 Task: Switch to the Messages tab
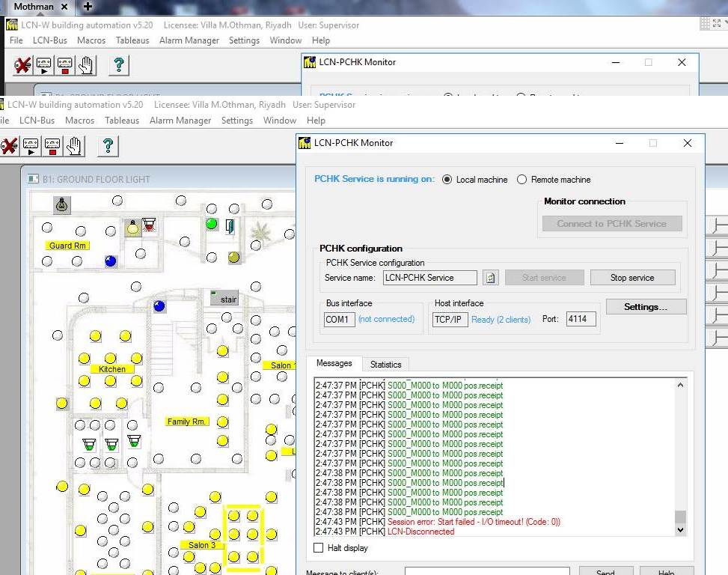[x=334, y=363]
